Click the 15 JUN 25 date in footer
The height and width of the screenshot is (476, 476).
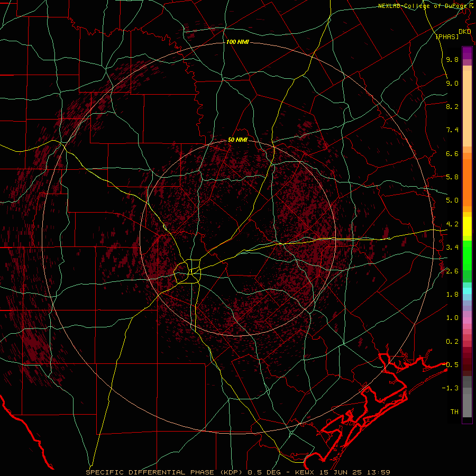342,472
